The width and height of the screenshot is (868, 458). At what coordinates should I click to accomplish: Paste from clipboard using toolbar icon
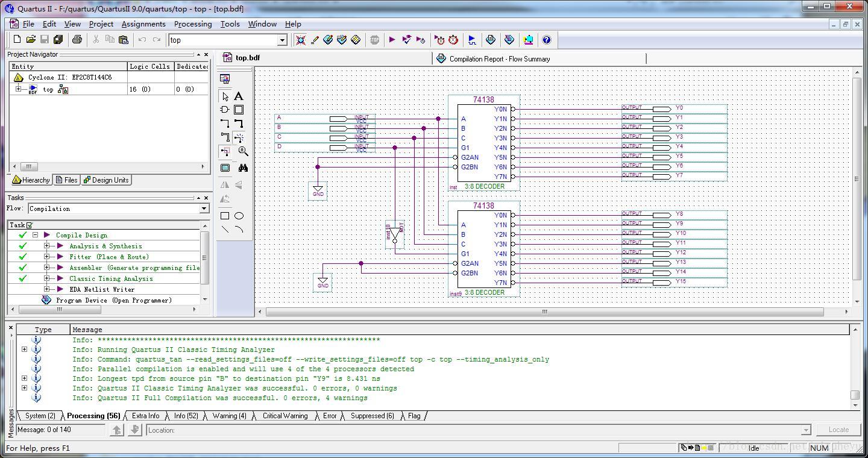pyautogui.click(x=124, y=40)
